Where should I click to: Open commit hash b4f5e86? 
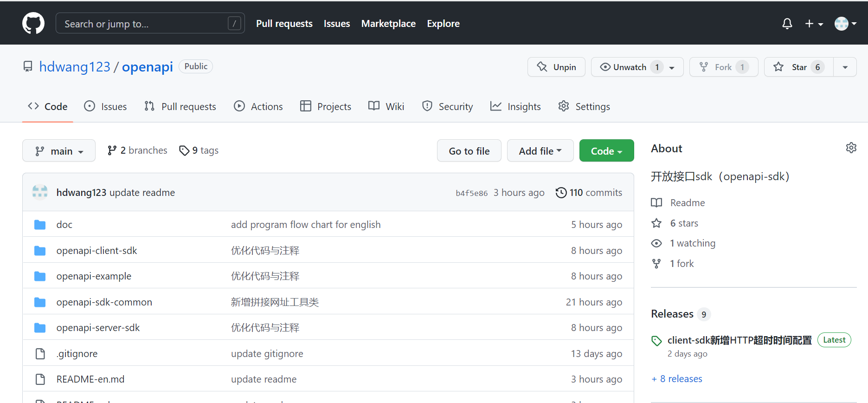point(471,193)
